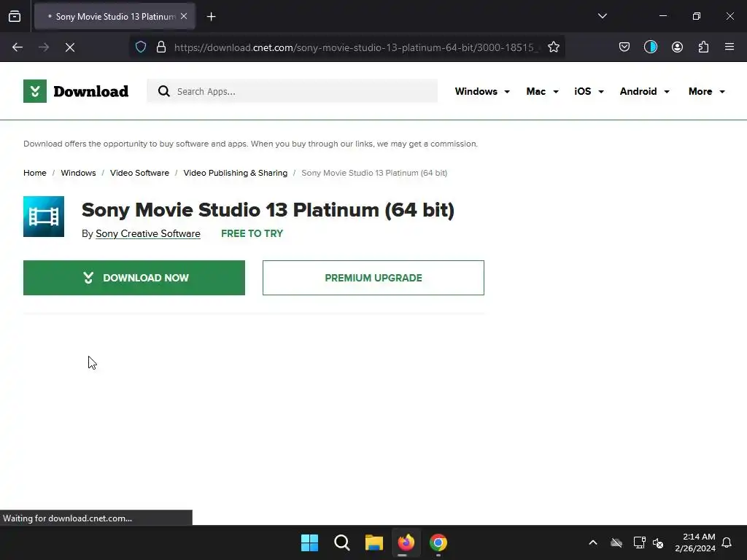747x560 pixels.
Task: Click the page title Sony Movie Studio 13 Platinum (64 bit)
Action: 268,210
